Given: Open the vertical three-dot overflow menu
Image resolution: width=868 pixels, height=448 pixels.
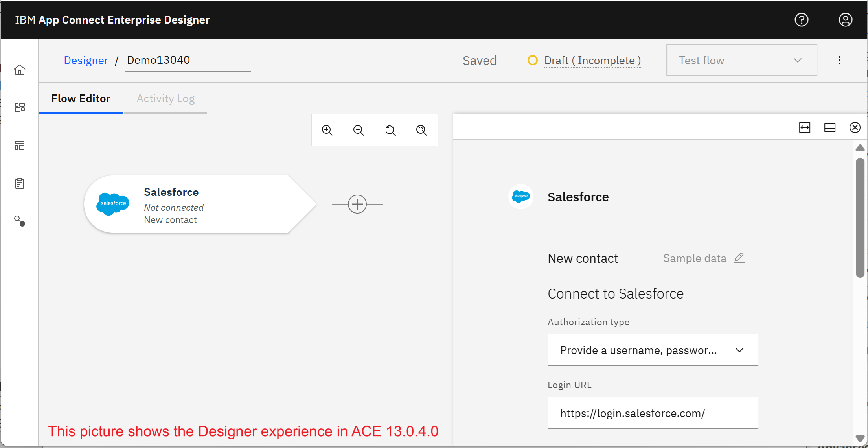Looking at the screenshot, I should [x=839, y=60].
